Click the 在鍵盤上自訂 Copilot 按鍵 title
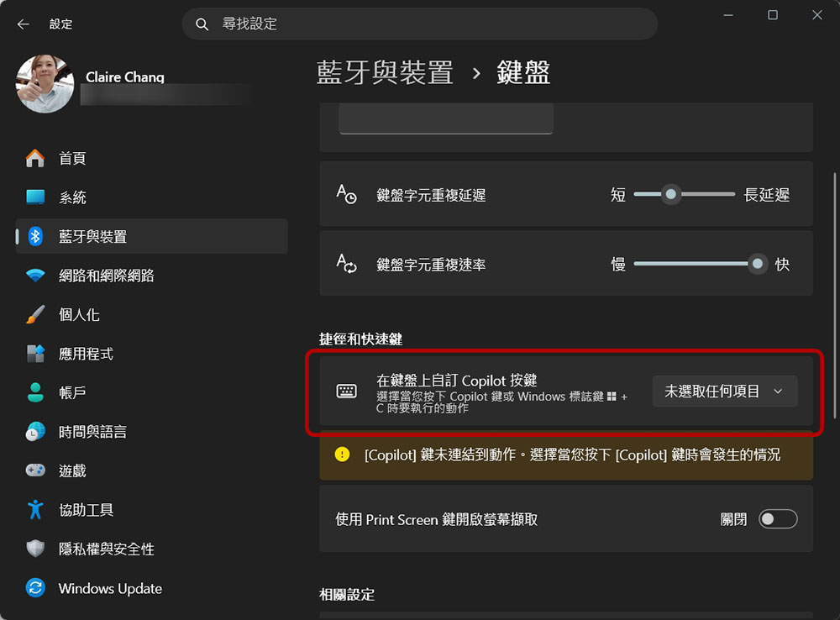 point(456,381)
